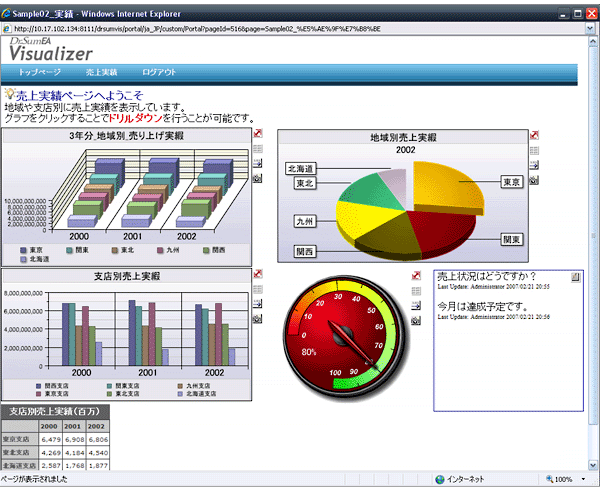This screenshot has width=600, height=487.
Task: Open the トップページ menu item
Action: [x=39, y=73]
